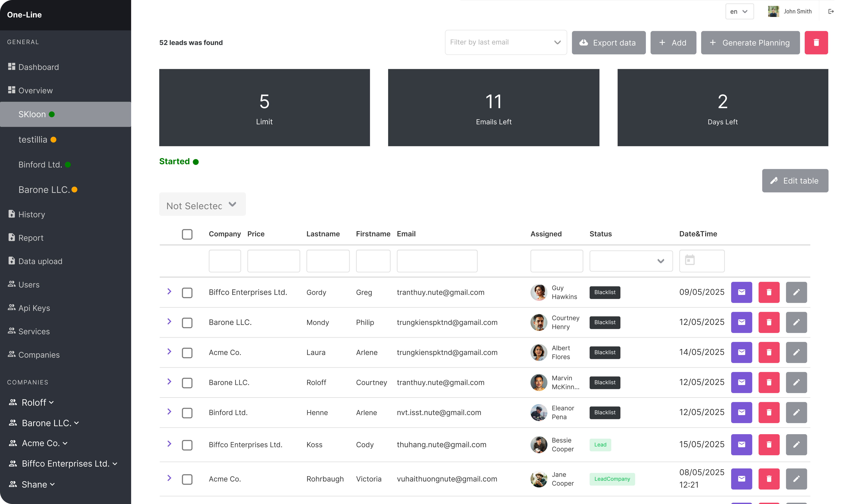Click pencil icon for Rohrbaugh Victoria row

coord(796,479)
